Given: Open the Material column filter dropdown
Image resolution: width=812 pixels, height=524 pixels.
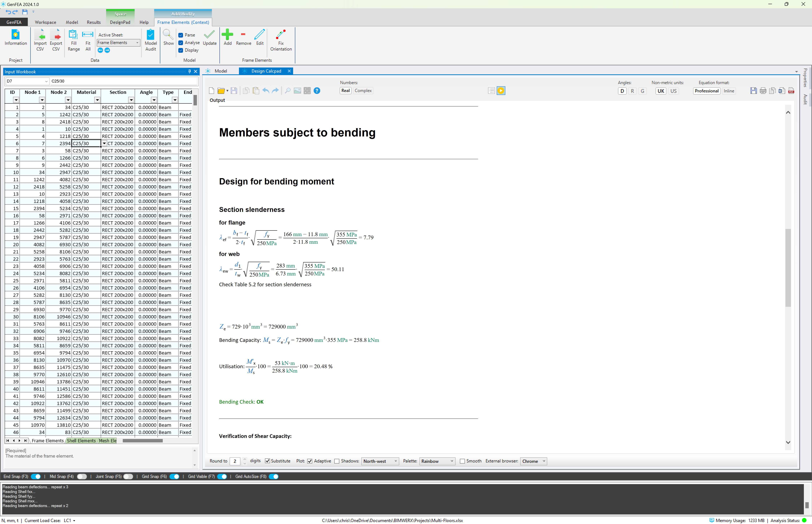Looking at the screenshot, I should [x=97, y=100].
